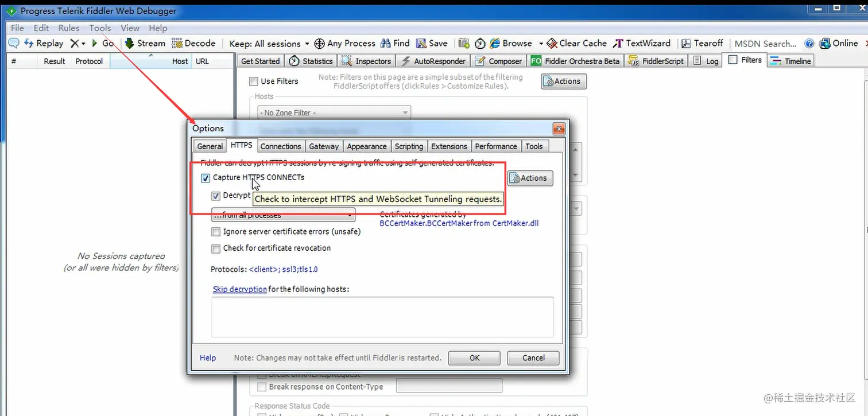
Task: Toggle Capture HTTPS CONNECTs checkbox
Action: [206, 178]
